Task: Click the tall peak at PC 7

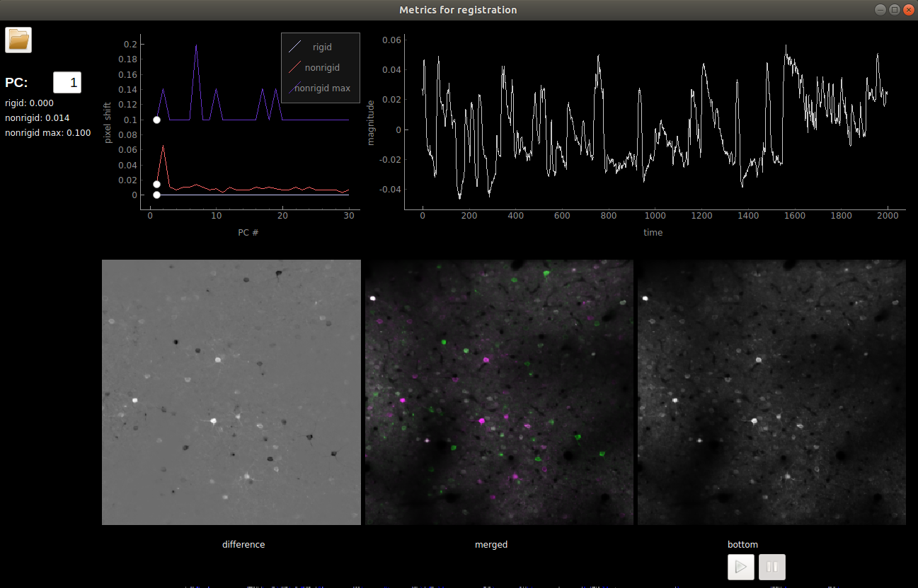Action: pos(196,45)
